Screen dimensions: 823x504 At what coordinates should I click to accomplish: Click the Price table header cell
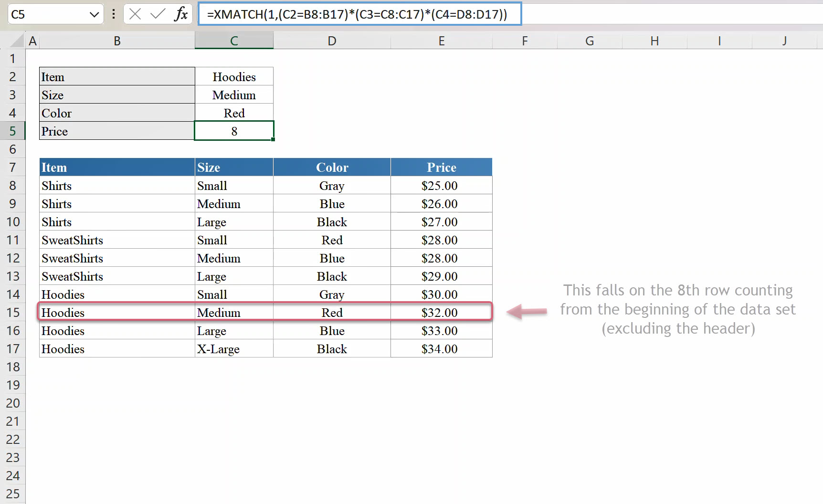[442, 168]
